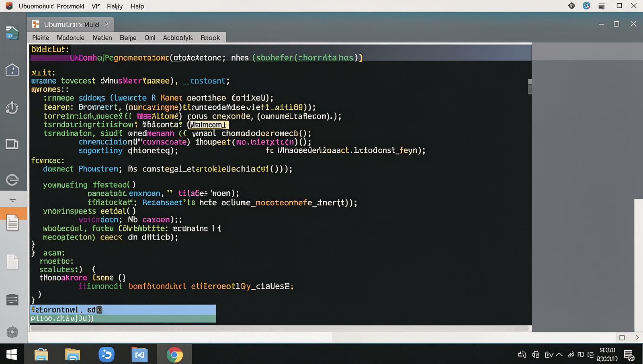Click the circular sync sidebar icon
Screen dimensions: 643x364
click(x=12, y=180)
